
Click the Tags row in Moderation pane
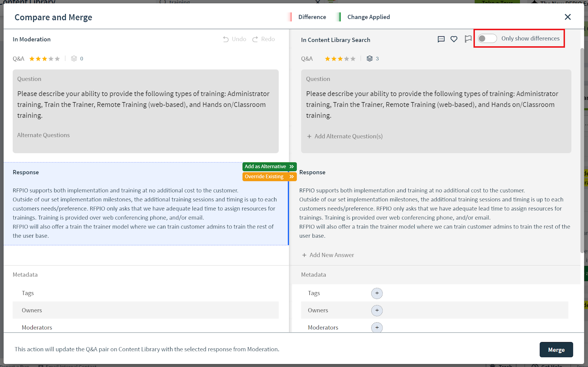coord(146,293)
